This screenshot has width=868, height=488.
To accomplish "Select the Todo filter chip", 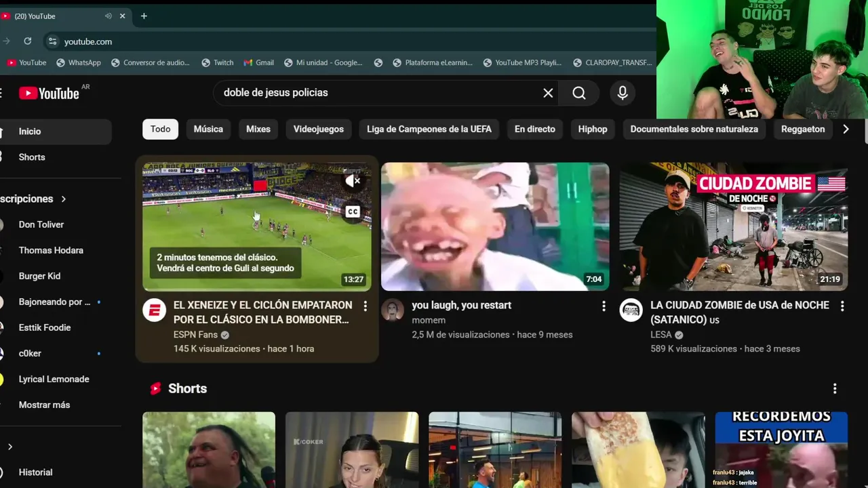I will coord(161,129).
